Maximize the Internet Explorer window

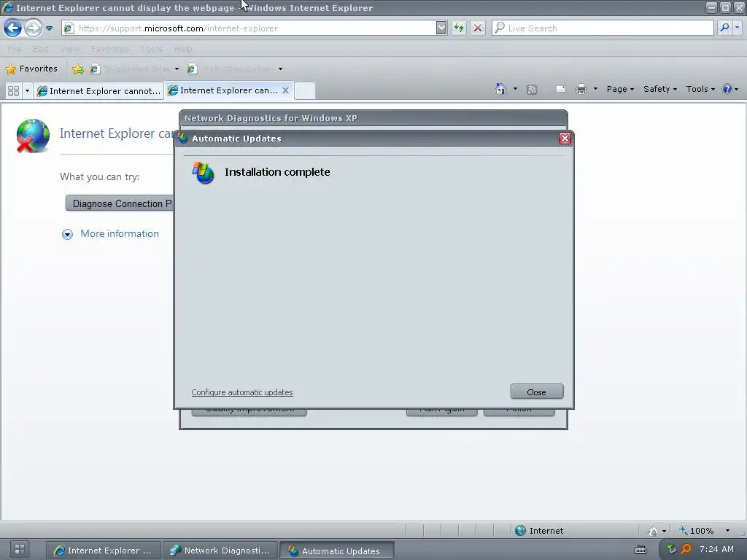point(725,7)
